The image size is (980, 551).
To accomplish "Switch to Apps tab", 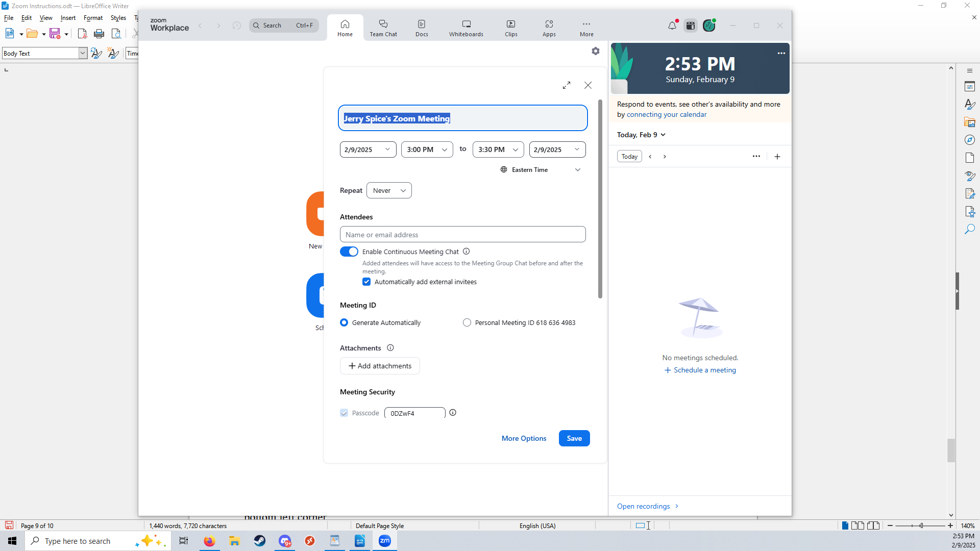I will click(549, 28).
